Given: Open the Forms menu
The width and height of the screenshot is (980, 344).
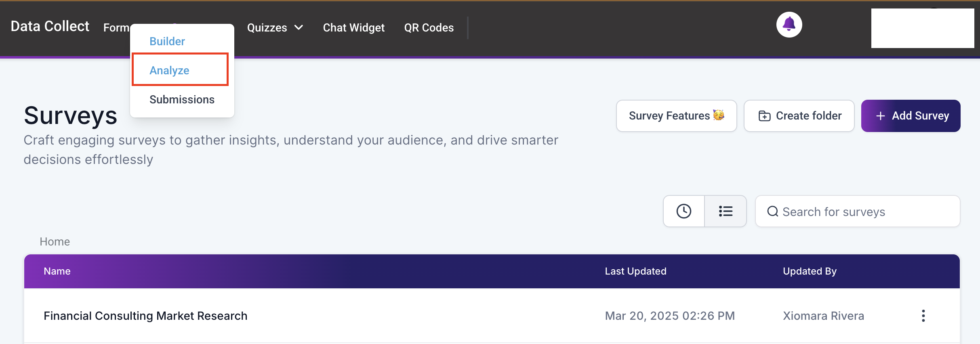Looking at the screenshot, I should 116,27.
